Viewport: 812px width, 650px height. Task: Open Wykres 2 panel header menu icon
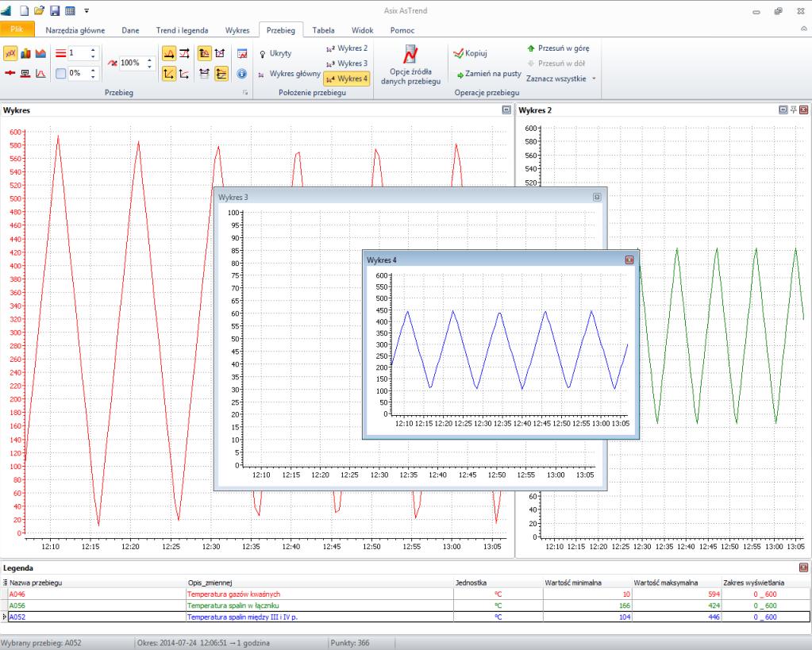pyautogui.click(x=783, y=110)
